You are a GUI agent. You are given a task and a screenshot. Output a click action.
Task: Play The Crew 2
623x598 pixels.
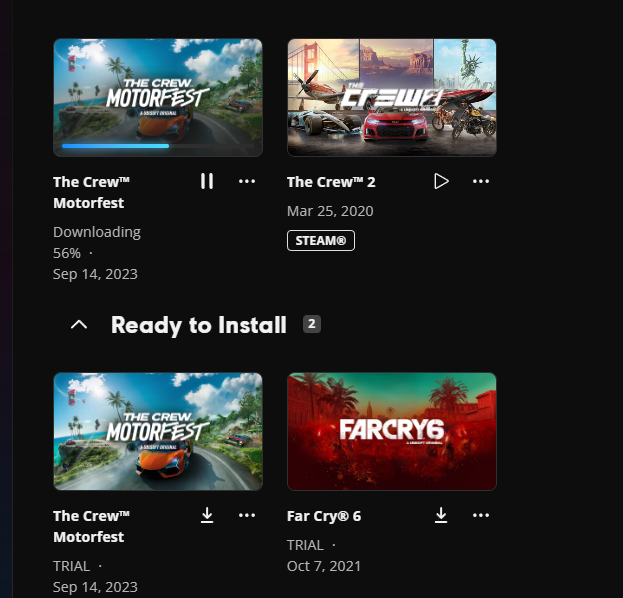[441, 181]
